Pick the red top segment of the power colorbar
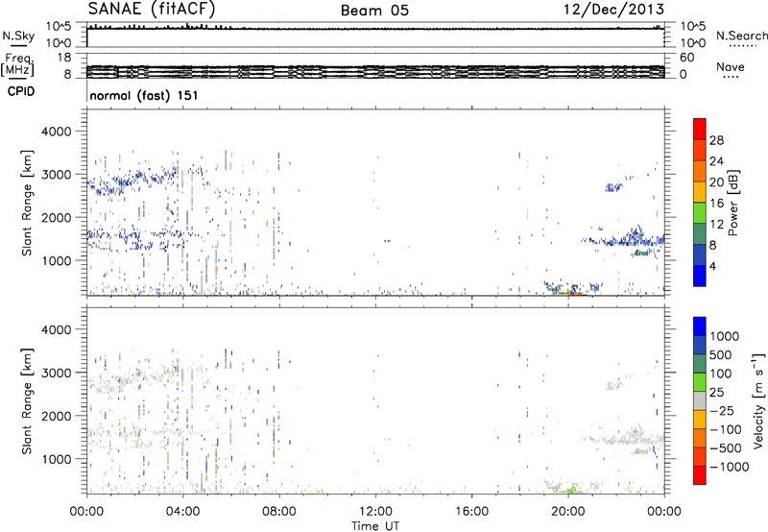 click(x=700, y=129)
